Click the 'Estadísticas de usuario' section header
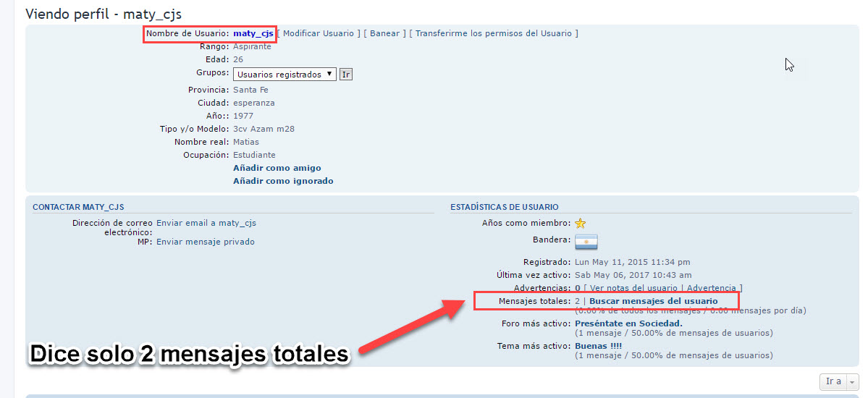This screenshot has height=398, width=868. pos(504,207)
